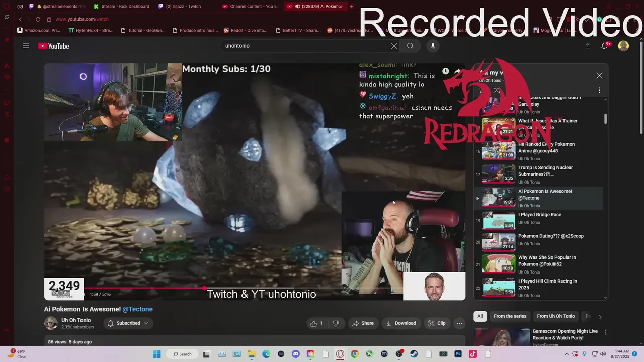Switch to the (2) lilijazz - Twitch tab
This screenshot has width=644, height=362.
[x=187, y=6]
